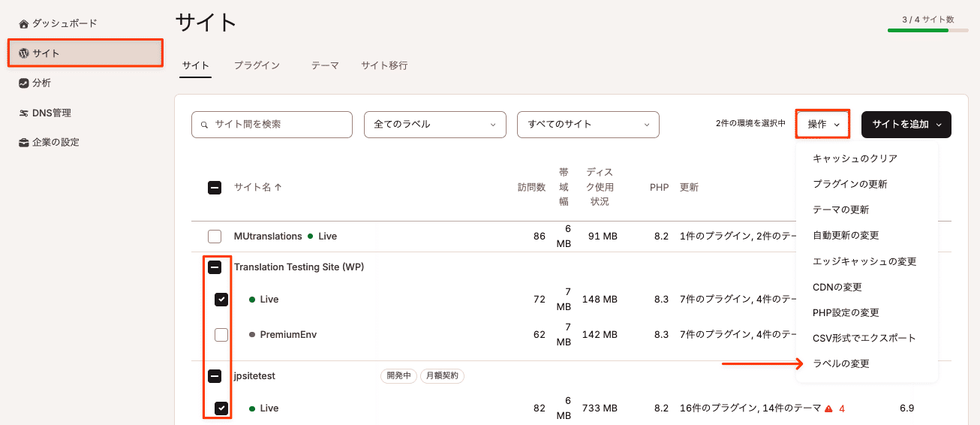This screenshot has width=980, height=425.
Task: Switch to the プラグイン tab
Action: 257,65
